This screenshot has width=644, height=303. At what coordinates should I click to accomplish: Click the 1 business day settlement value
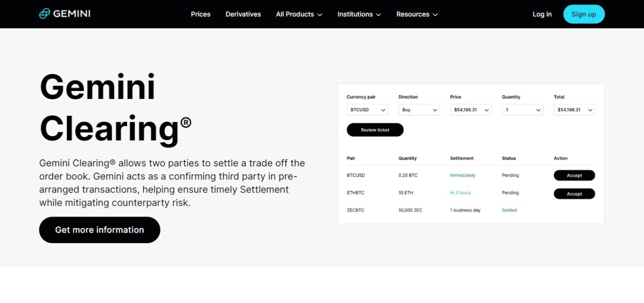pyautogui.click(x=465, y=210)
